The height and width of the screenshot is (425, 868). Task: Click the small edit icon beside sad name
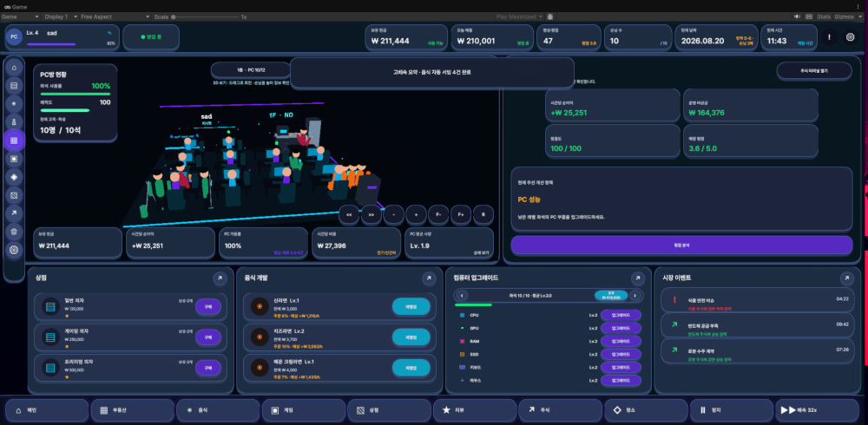109,33
